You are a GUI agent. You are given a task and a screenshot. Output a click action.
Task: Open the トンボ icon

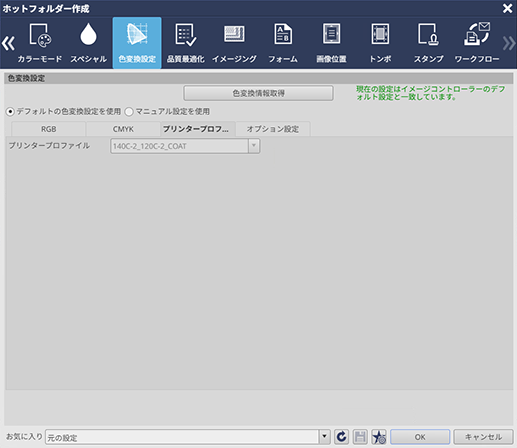tap(380, 43)
